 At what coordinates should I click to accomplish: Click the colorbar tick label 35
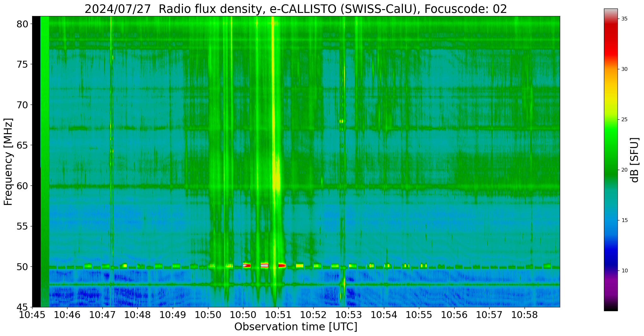coord(624,19)
